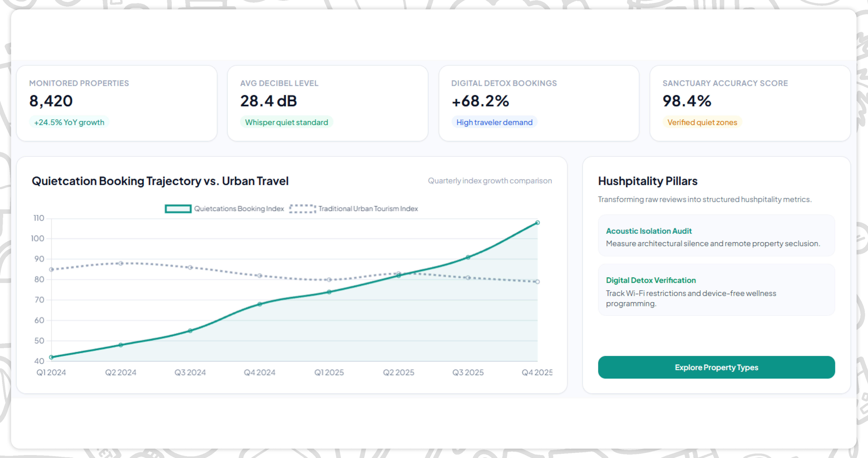Viewport: 868px width, 458px height.
Task: Click the +24.5% YoY growth badge
Action: click(69, 122)
